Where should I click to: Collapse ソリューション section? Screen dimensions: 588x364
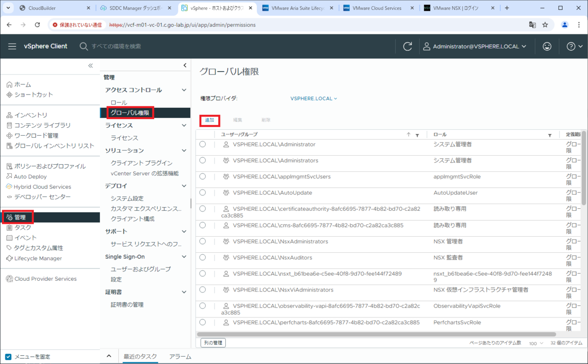point(184,150)
